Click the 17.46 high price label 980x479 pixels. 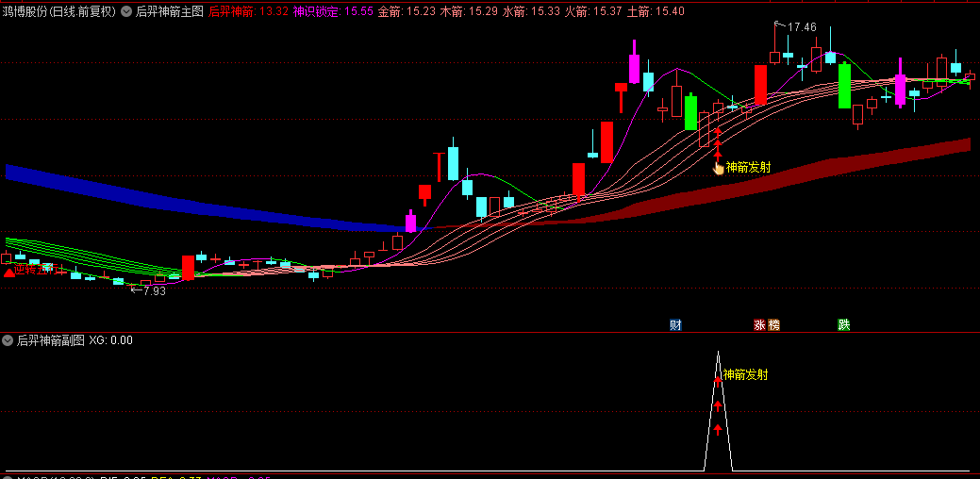point(802,26)
